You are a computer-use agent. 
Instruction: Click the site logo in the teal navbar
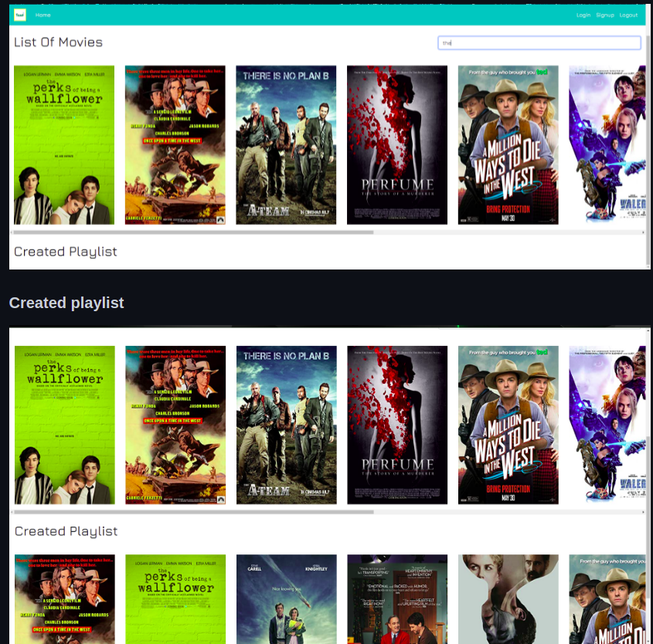(19, 15)
